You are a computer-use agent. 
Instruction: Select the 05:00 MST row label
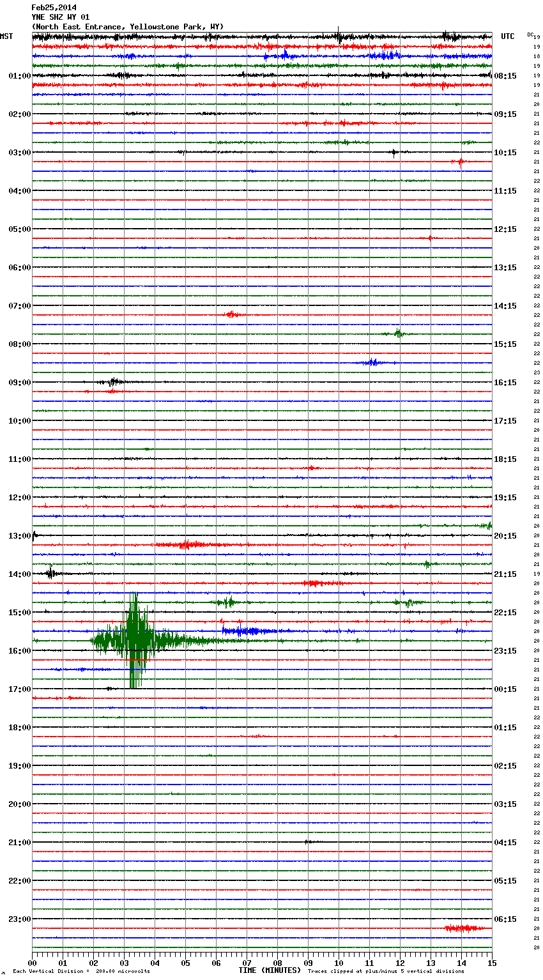[x=20, y=229]
